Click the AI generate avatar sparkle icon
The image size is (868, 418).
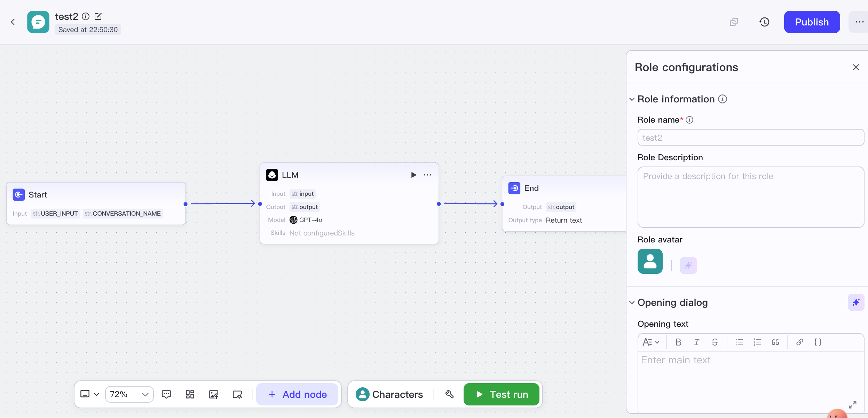688,265
